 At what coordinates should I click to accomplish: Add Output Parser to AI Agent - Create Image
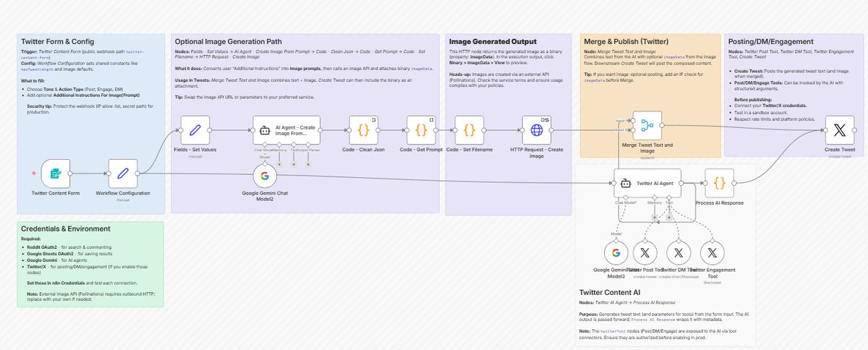308,164
